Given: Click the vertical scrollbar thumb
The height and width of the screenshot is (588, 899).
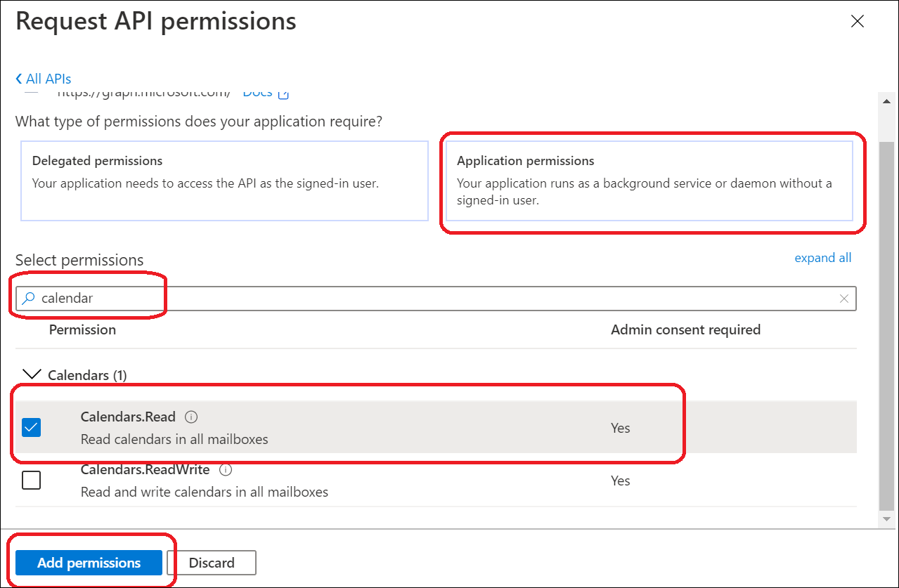Looking at the screenshot, I should click(888, 323).
